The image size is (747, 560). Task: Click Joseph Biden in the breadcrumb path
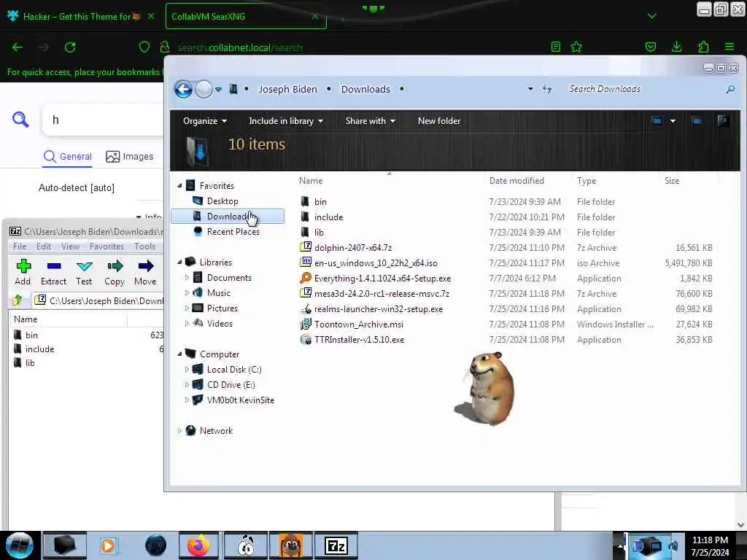[287, 89]
